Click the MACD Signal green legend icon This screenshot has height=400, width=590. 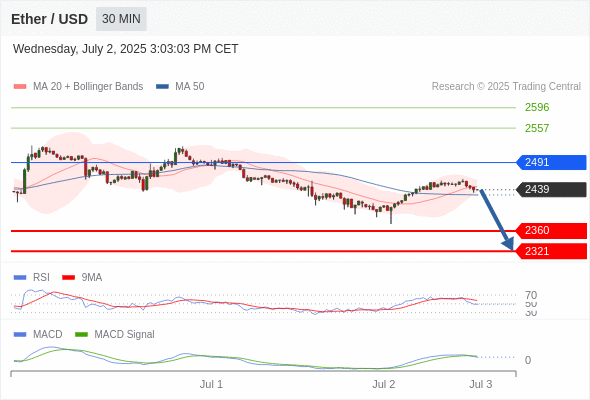point(81,335)
